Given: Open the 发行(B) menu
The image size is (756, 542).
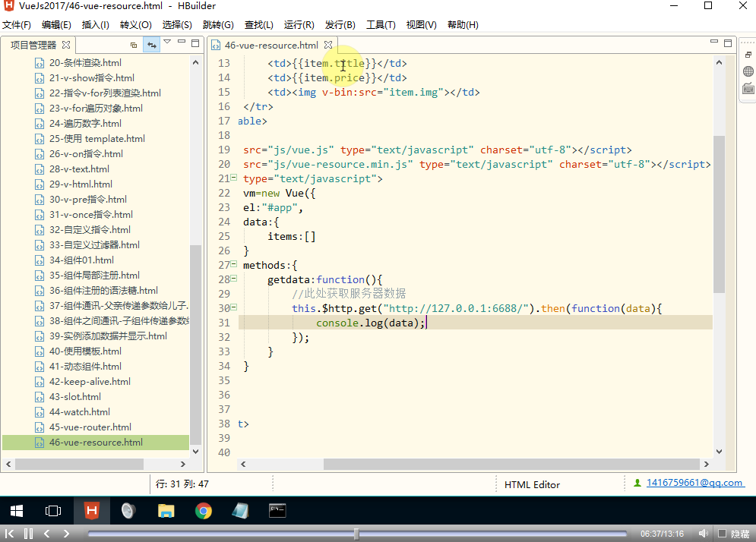Looking at the screenshot, I should pyautogui.click(x=340, y=24).
